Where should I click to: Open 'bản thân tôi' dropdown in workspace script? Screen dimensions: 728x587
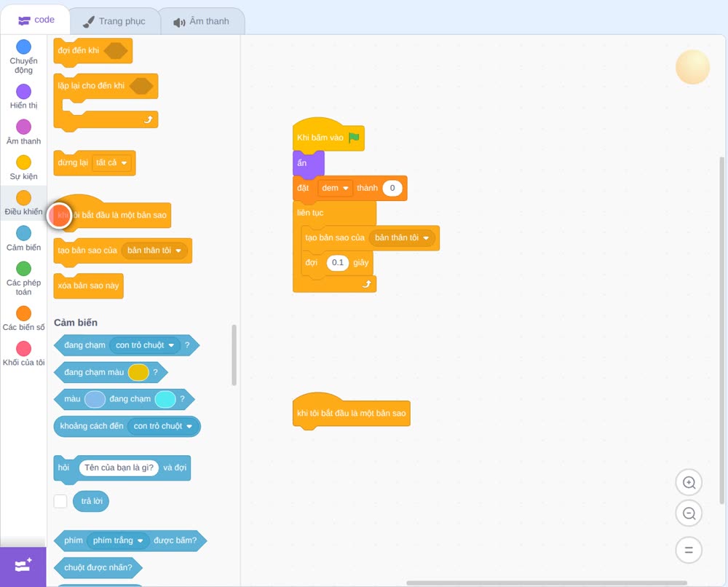point(402,237)
